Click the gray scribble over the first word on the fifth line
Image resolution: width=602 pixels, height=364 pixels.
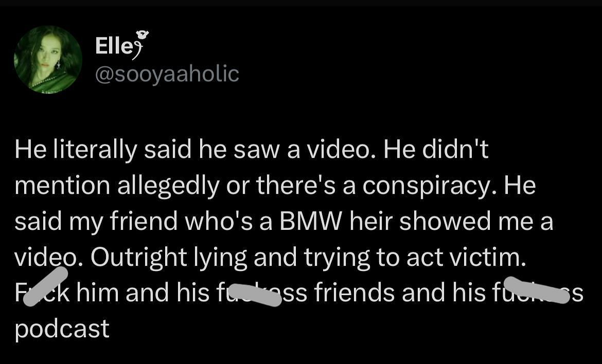coord(46,286)
